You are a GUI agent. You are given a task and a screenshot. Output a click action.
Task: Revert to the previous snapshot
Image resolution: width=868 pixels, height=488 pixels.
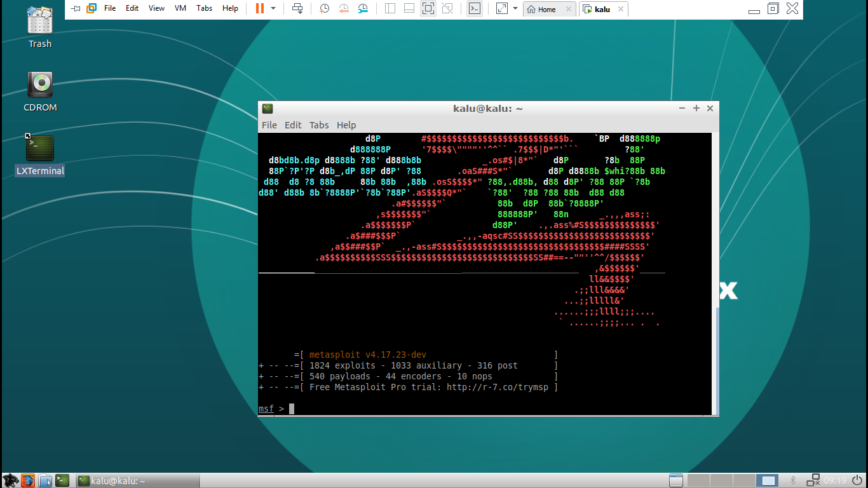pyautogui.click(x=343, y=9)
